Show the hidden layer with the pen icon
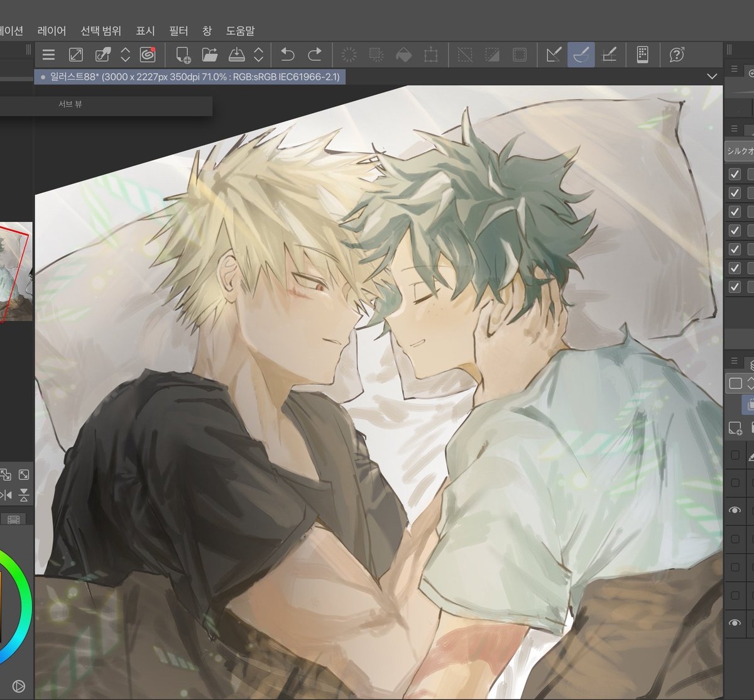This screenshot has height=700, width=754. coord(735,454)
